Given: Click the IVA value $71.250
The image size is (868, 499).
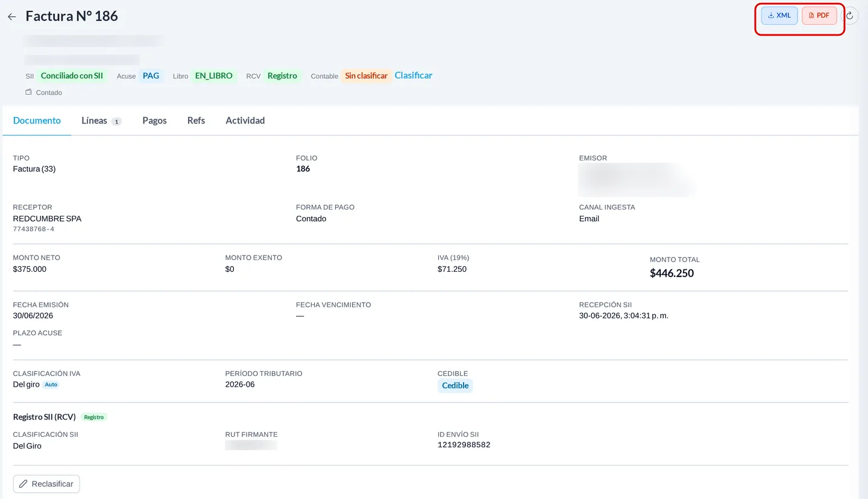Looking at the screenshot, I should click(x=452, y=269).
